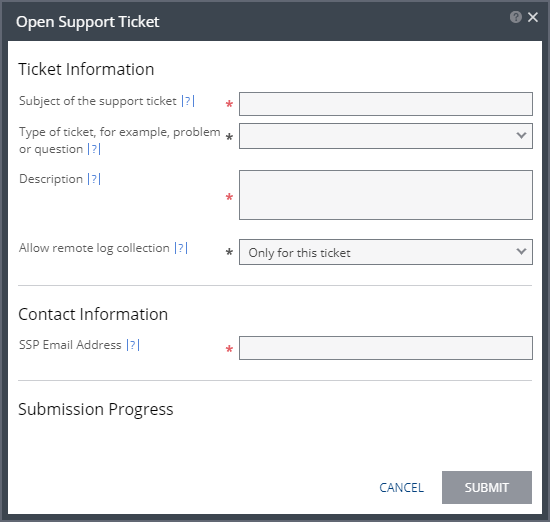The width and height of the screenshot is (550, 522).
Task: Select the Submission Progress section heading
Action: [x=96, y=409]
